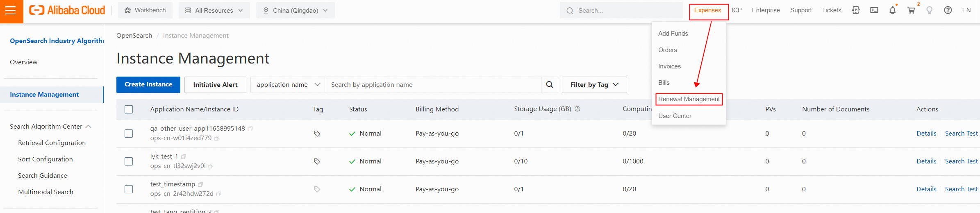Image resolution: width=980 pixels, height=213 pixels.
Task: Open the hamburger navigation menu
Action: pyautogui.click(x=11, y=11)
